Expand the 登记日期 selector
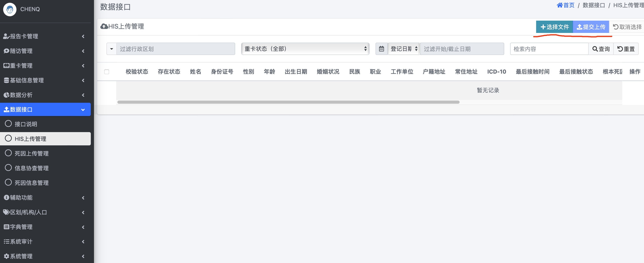Viewport: 644px width, 263px height. click(x=403, y=49)
